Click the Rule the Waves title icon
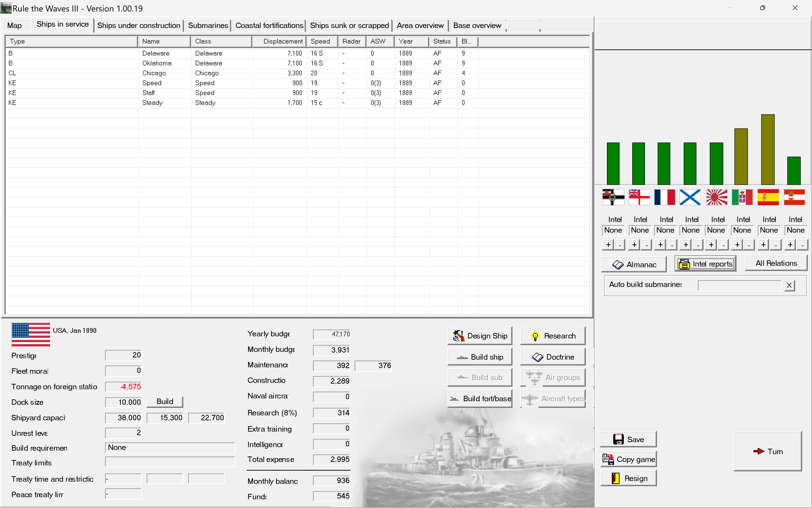 pos(6,8)
